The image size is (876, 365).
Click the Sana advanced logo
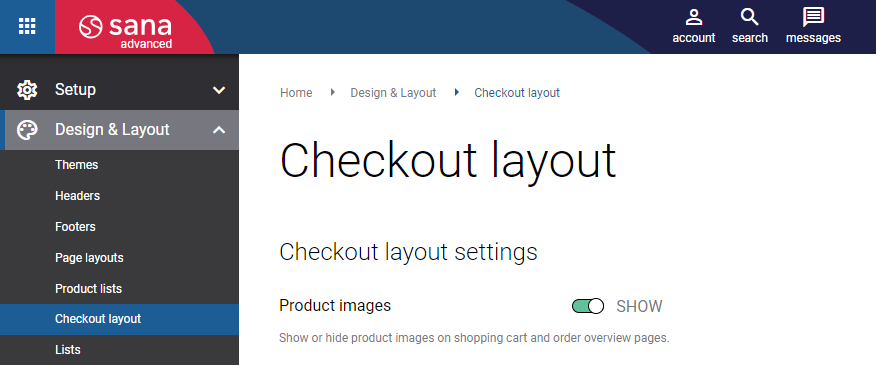click(125, 32)
